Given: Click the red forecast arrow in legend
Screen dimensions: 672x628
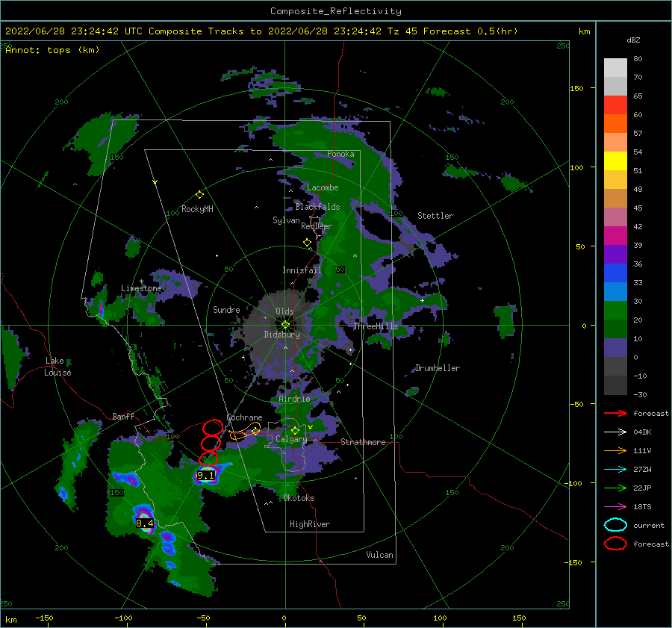Looking at the screenshot, I should pos(615,413).
